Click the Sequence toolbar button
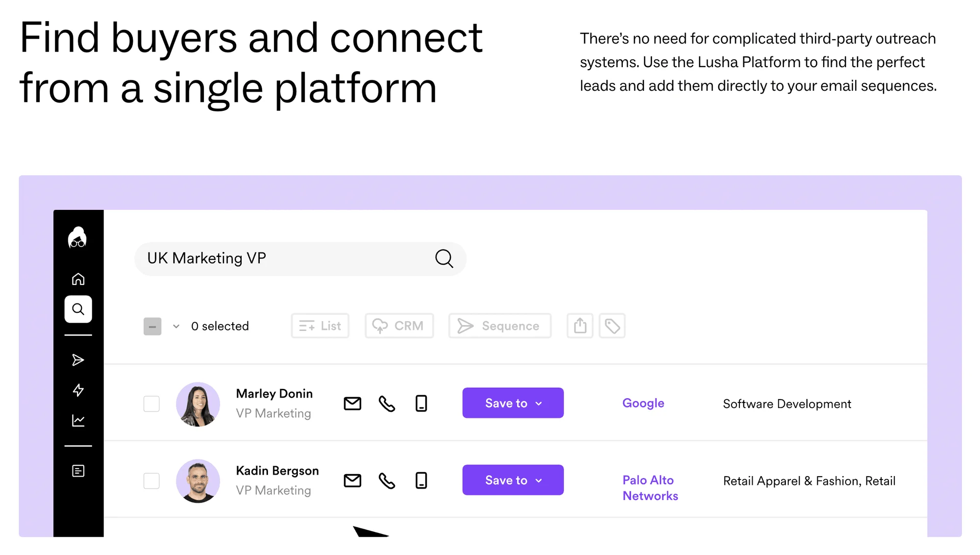Screen dimensions: 980x555 pos(500,326)
